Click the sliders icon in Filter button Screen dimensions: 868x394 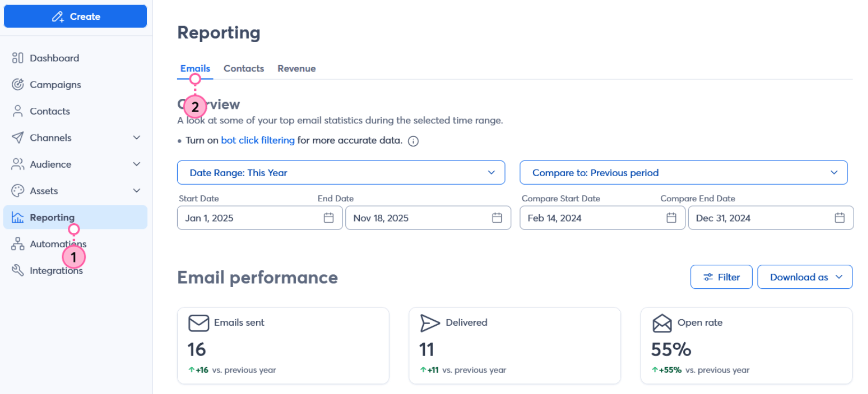point(708,277)
